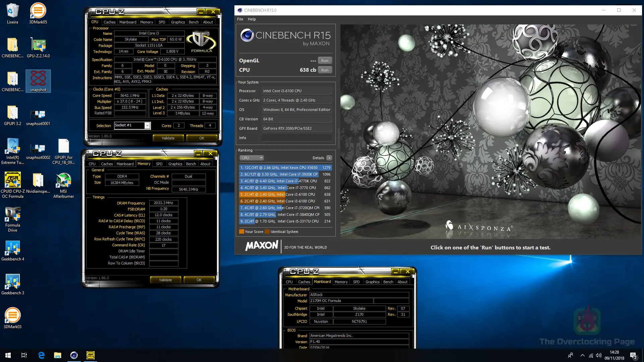Switch to Caches tab in top CPU-Z
Viewport: 644px width, 362px height.
coord(109,22)
